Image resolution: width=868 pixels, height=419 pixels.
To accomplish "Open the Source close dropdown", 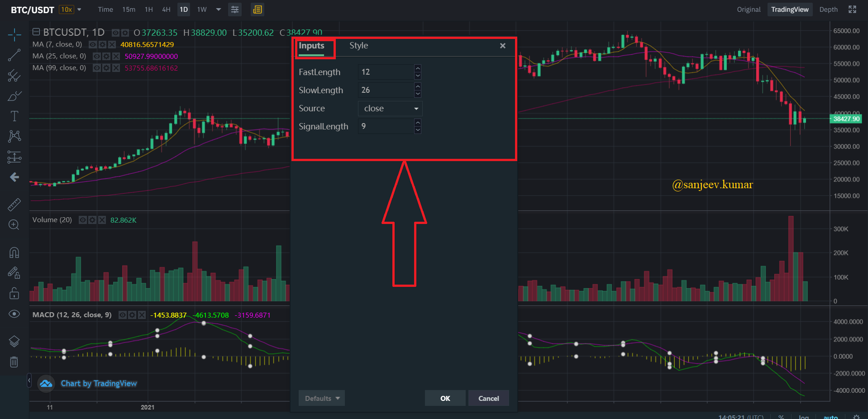I will pyautogui.click(x=390, y=109).
